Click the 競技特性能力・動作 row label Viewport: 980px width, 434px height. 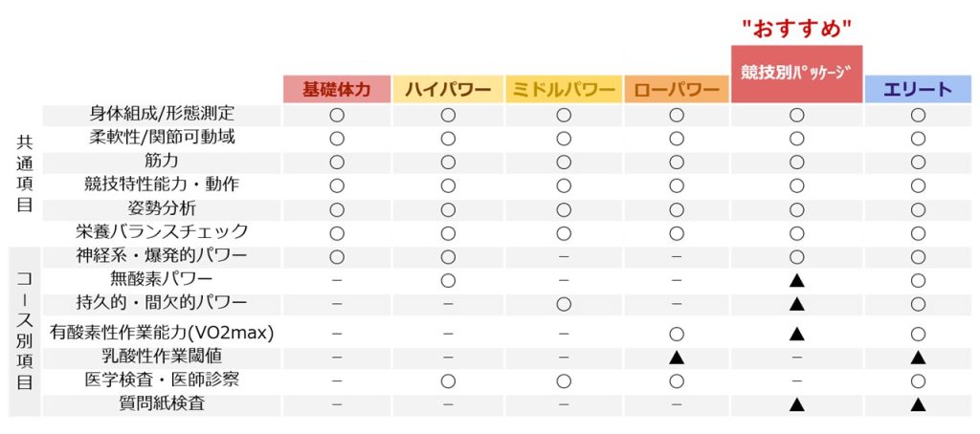[161, 184]
